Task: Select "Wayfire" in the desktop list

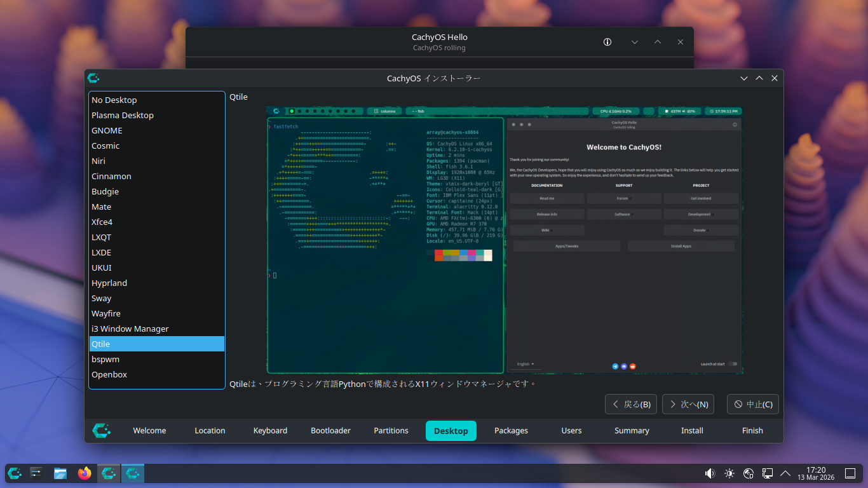Action: [157, 313]
